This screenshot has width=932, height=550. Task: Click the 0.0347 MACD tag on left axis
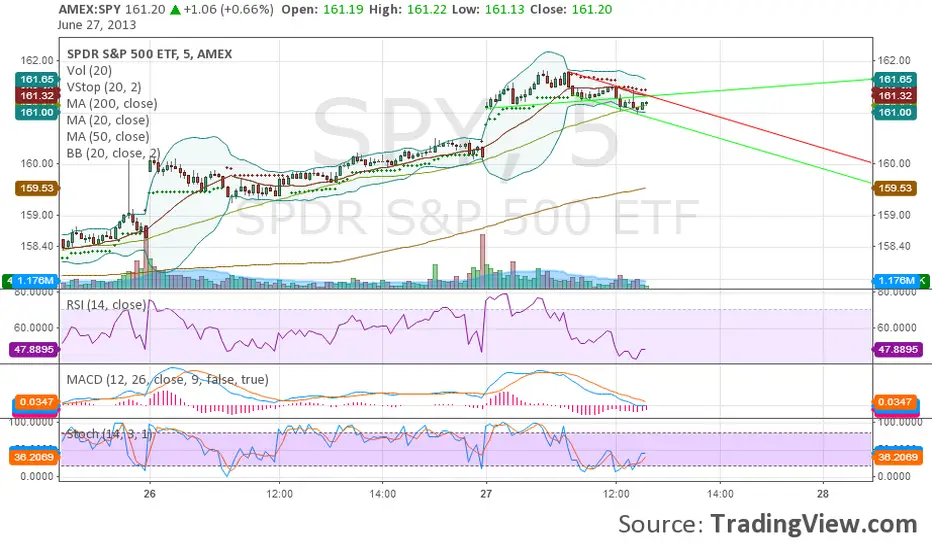point(36,403)
